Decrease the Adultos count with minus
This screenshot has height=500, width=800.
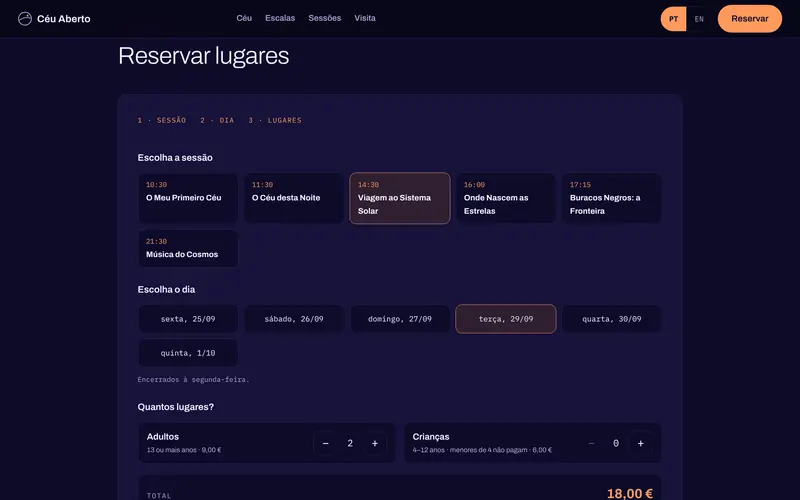coord(326,443)
